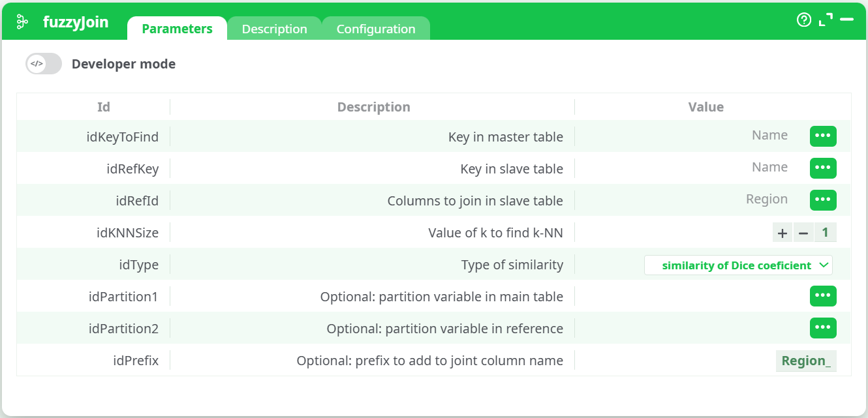Click the fuzzyJoin node icon in header

tap(22, 22)
